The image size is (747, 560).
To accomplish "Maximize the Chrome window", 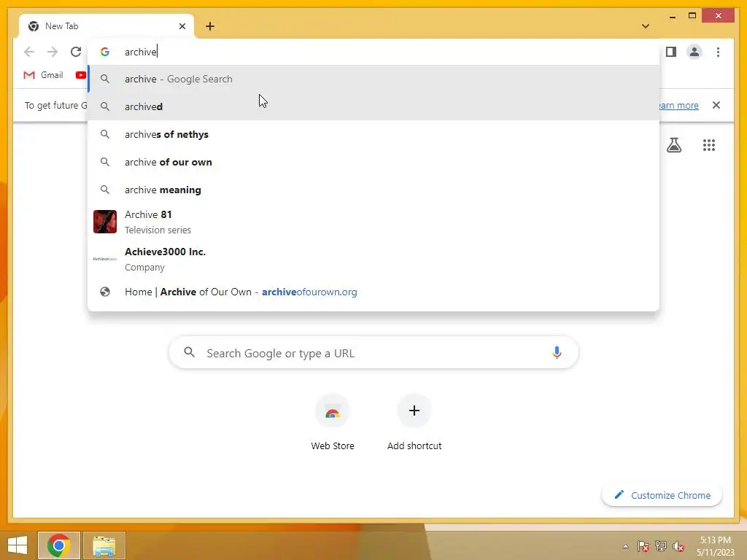I will tap(692, 16).
